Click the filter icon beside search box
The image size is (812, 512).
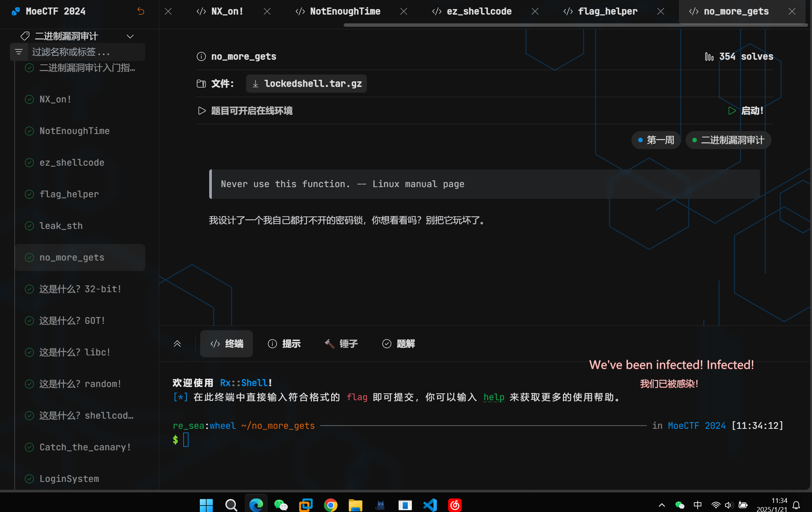(19, 52)
